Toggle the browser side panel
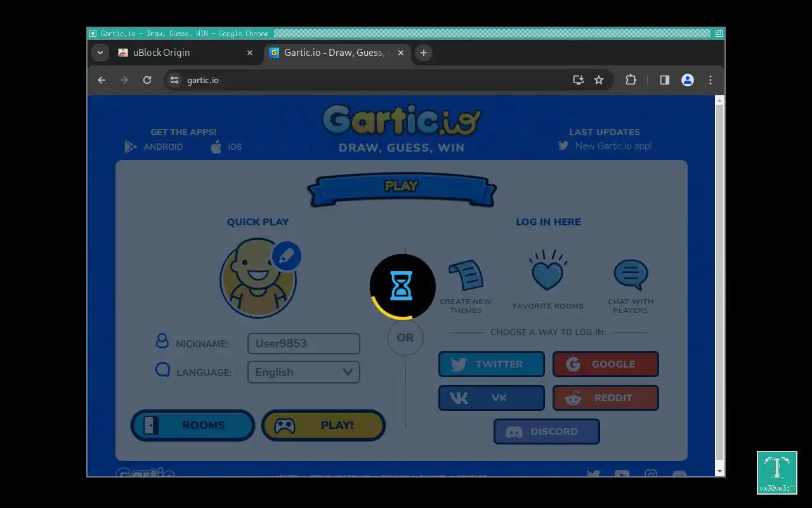This screenshot has width=812, height=508. [x=665, y=80]
